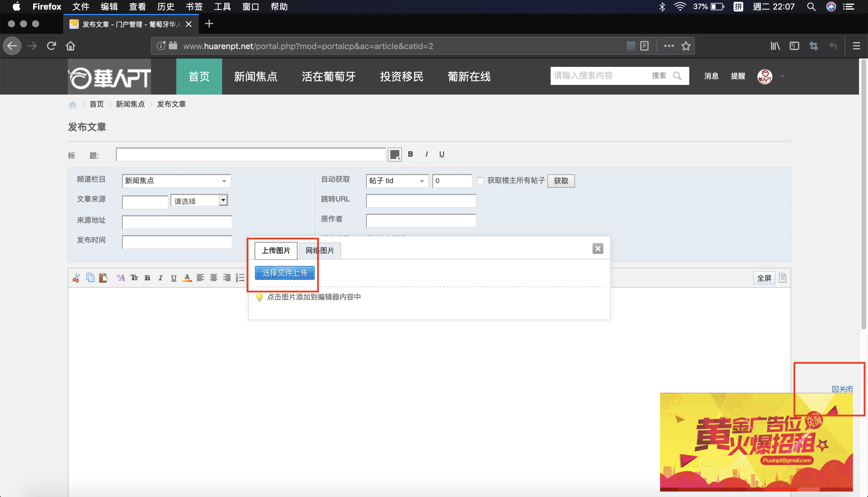
Task: Open the title text color picker
Action: click(x=395, y=154)
